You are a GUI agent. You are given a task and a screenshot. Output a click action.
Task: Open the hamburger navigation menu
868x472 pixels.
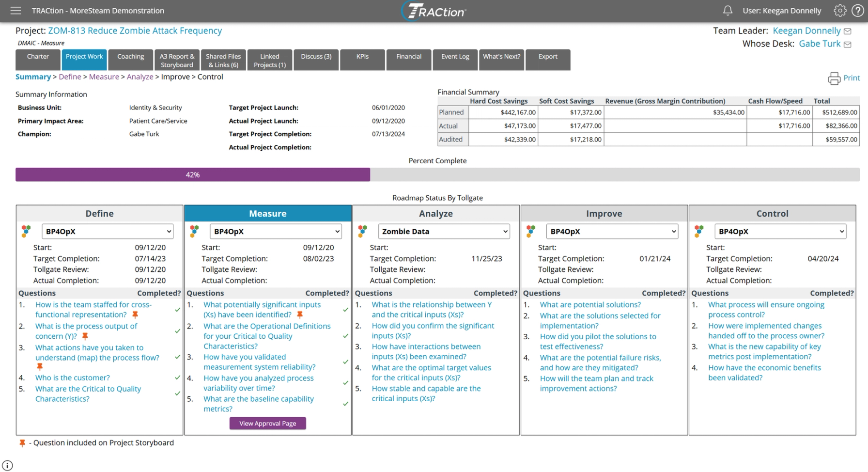(15, 10)
